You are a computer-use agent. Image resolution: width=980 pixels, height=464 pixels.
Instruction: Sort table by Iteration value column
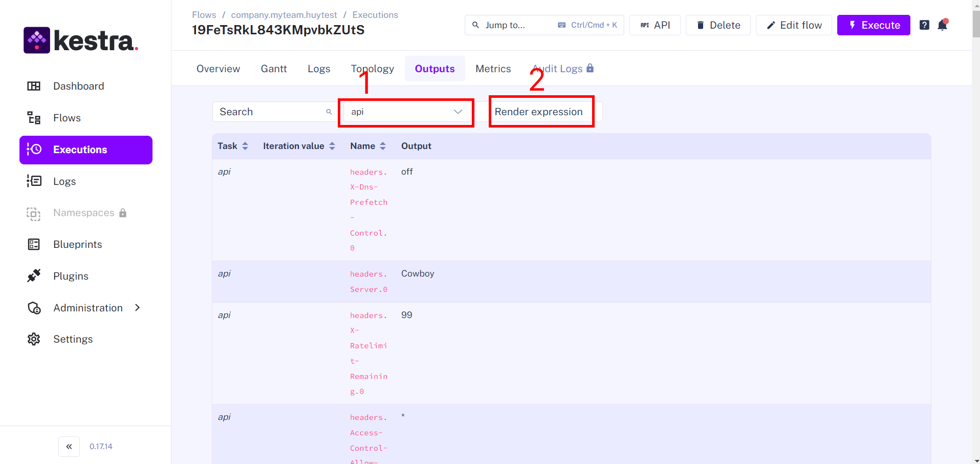[x=299, y=146]
